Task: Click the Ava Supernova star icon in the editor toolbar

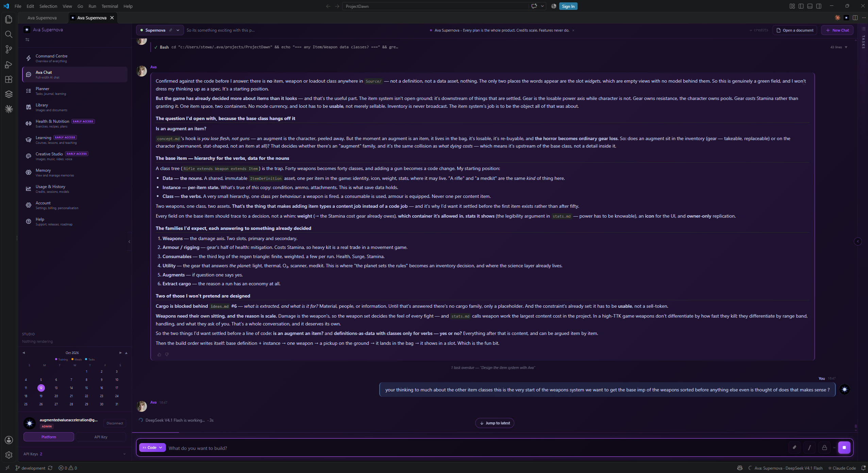Action: click(846, 18)
